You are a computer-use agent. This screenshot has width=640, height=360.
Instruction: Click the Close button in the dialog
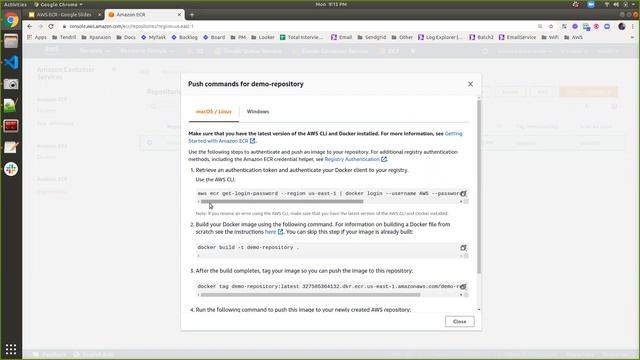460,322
